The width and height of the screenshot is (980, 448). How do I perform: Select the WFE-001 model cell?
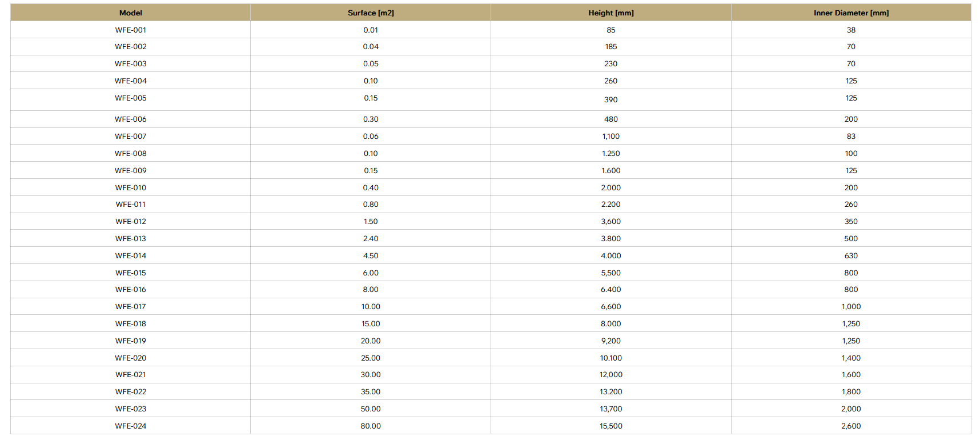click(x=131, y=30)
